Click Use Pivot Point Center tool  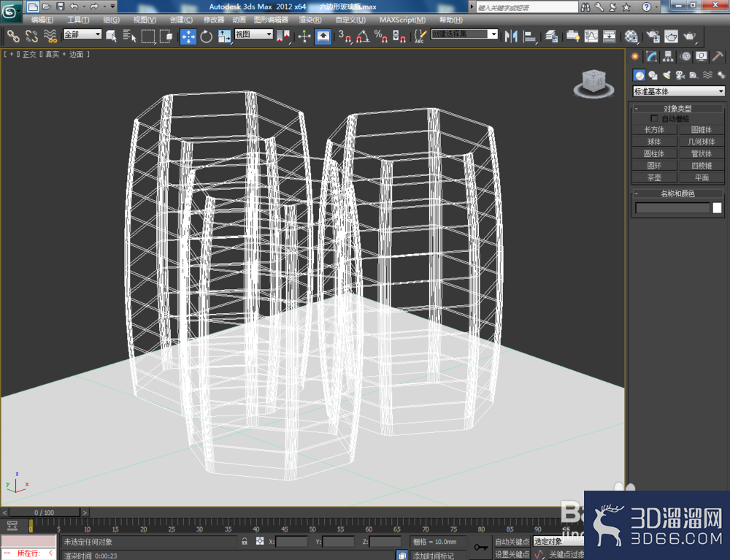click(283, 37)
